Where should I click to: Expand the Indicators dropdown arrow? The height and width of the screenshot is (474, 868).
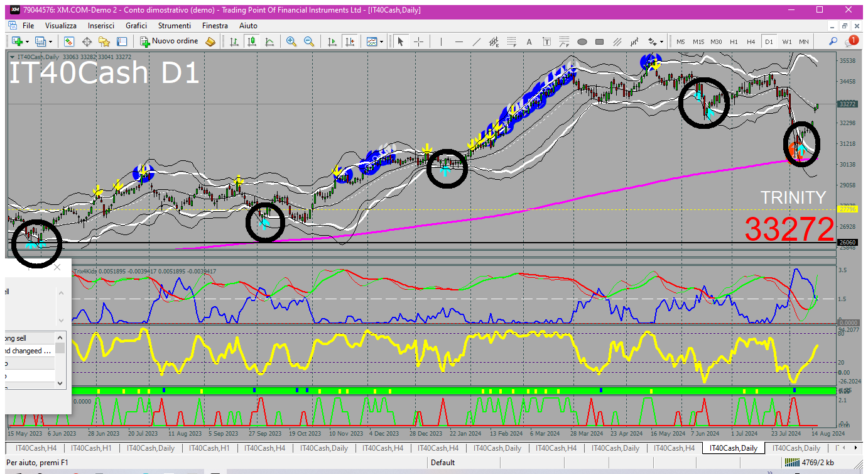382,41
